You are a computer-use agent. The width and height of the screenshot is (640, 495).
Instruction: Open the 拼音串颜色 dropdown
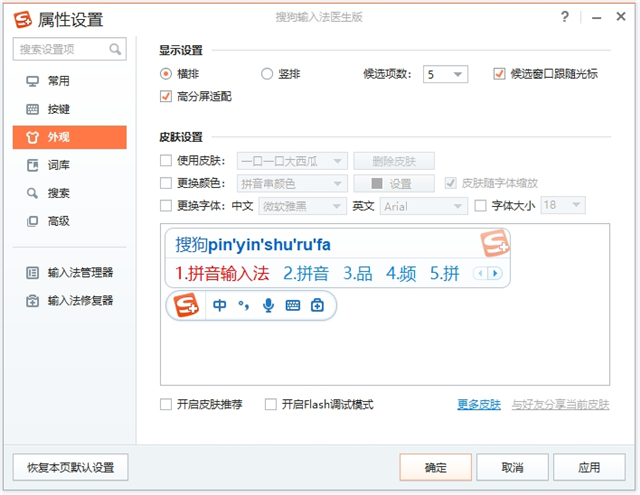(292, 184)
